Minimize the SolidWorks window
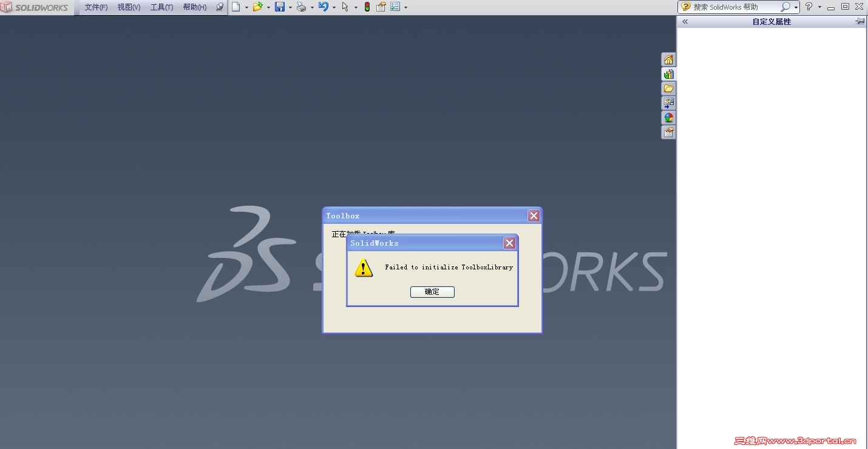Image resolution: width=868 pixels, height=449 pixels. point(830,8)
